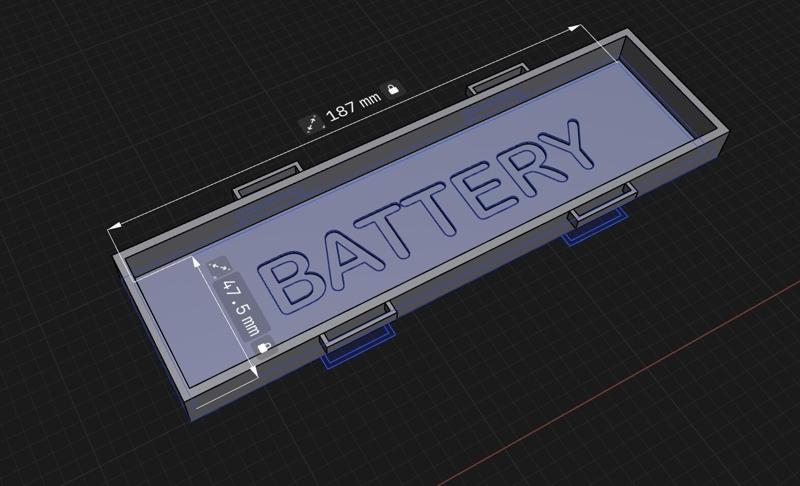Toggle the lock icon below 47.5 mm
The image size is (800, 486).
(x=264, y=347)
